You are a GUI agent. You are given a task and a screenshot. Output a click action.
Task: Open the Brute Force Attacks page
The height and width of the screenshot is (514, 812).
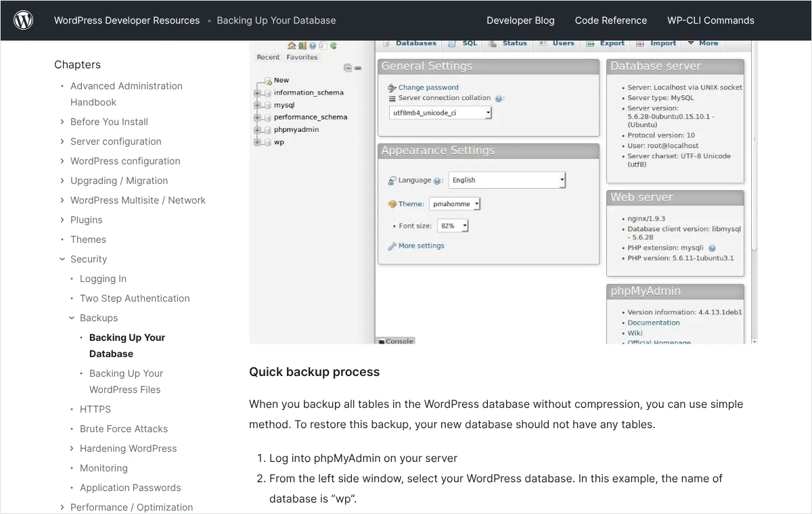click(x=124, y=429)
